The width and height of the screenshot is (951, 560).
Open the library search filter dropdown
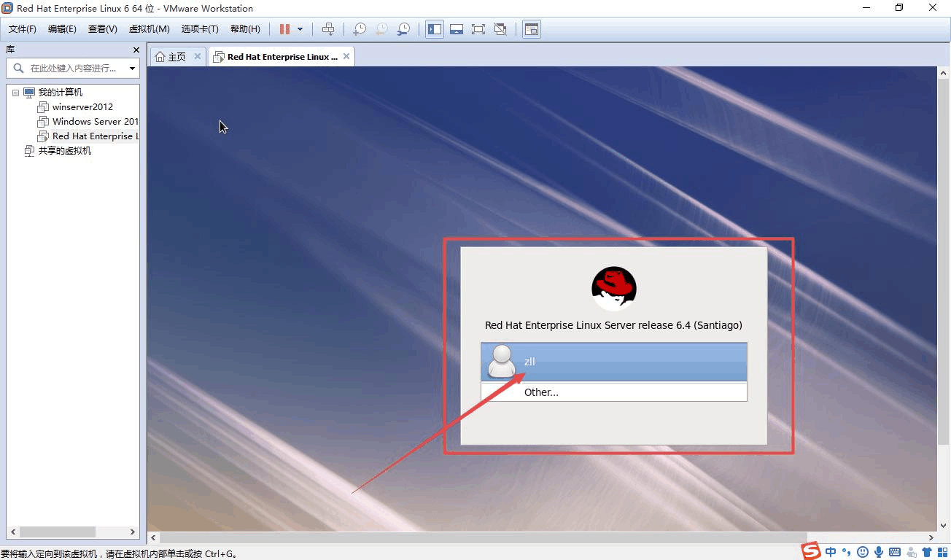132,69
